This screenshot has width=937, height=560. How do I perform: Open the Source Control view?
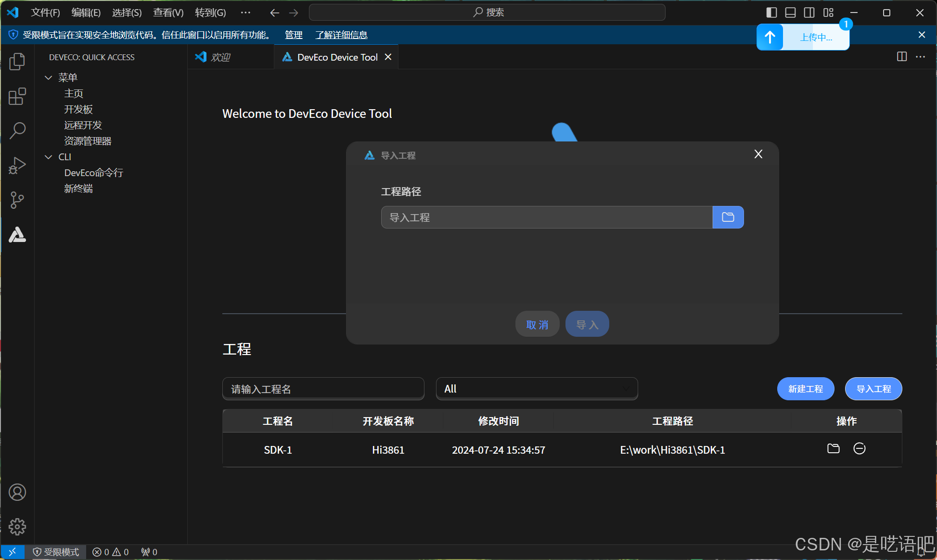[17, 200]
